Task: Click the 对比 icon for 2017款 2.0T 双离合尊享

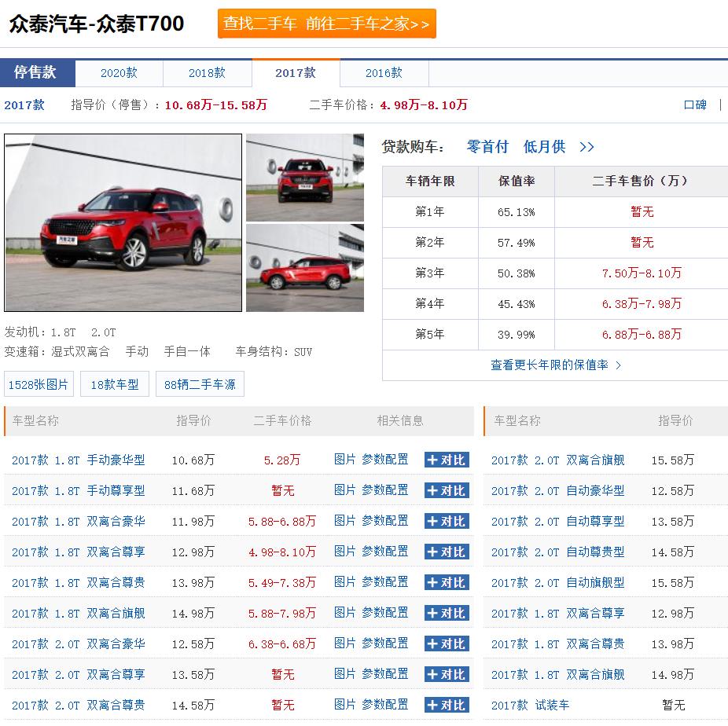Action: pos(446,674)
